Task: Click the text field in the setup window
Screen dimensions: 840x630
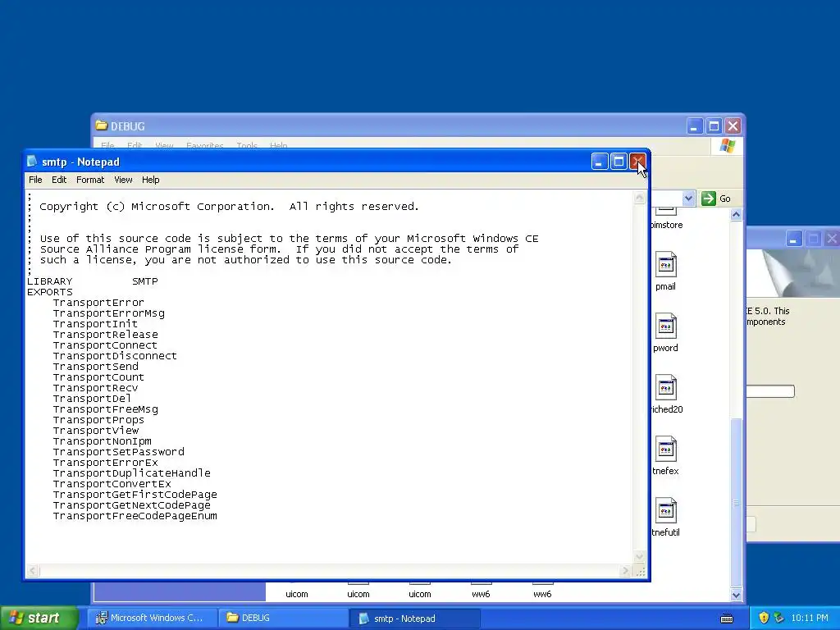Action: 769,391
